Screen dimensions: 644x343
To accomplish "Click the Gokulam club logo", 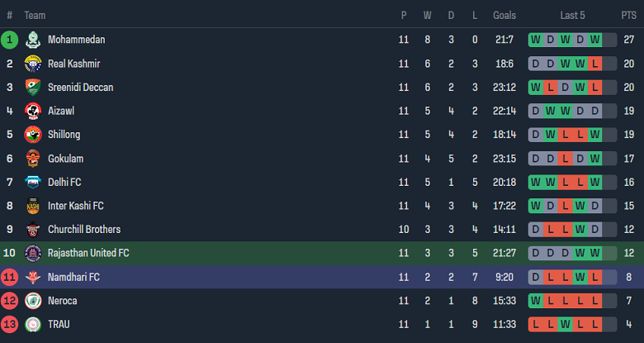I will [33, 159].
